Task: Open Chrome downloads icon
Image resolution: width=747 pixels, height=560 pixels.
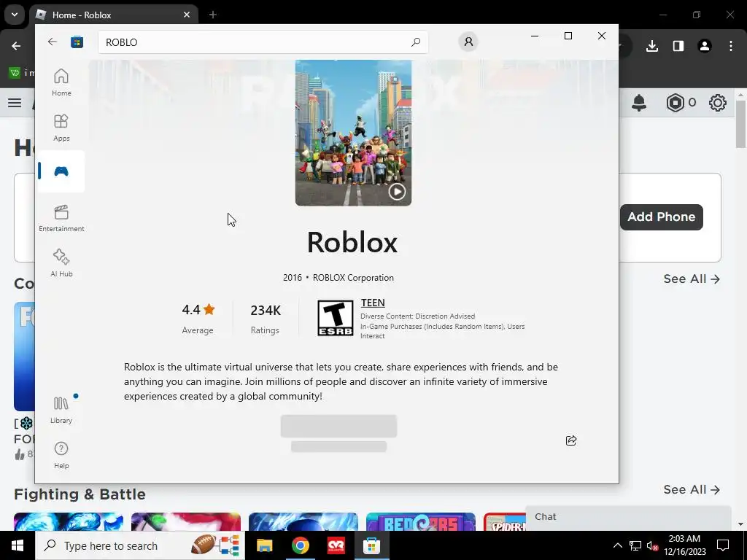Action: 651,46
